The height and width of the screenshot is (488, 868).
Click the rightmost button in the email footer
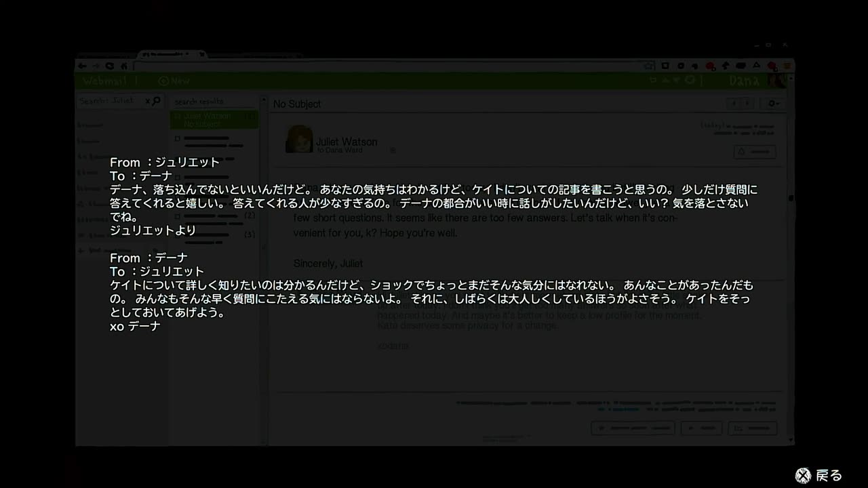click(x=753, y=428)
